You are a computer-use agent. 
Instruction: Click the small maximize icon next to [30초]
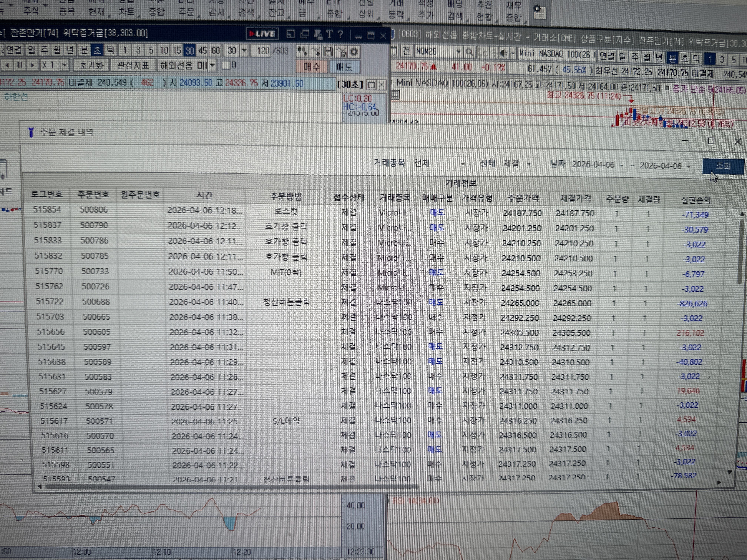(x=371, y=84)
